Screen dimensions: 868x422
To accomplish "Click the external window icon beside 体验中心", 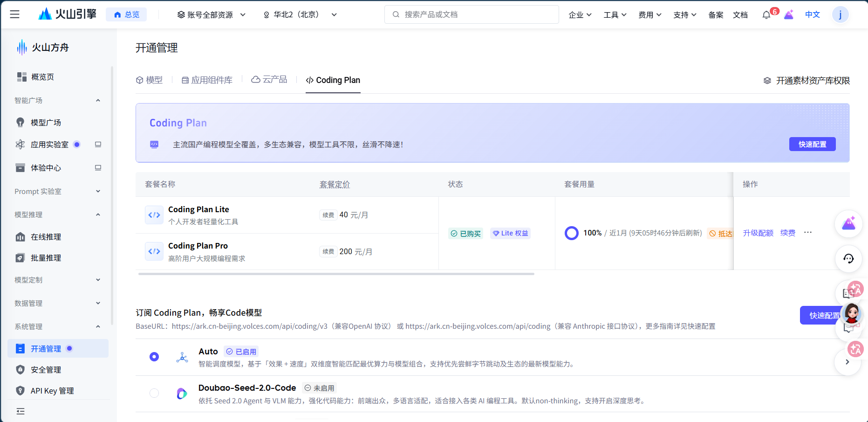I will coord(98,168).
